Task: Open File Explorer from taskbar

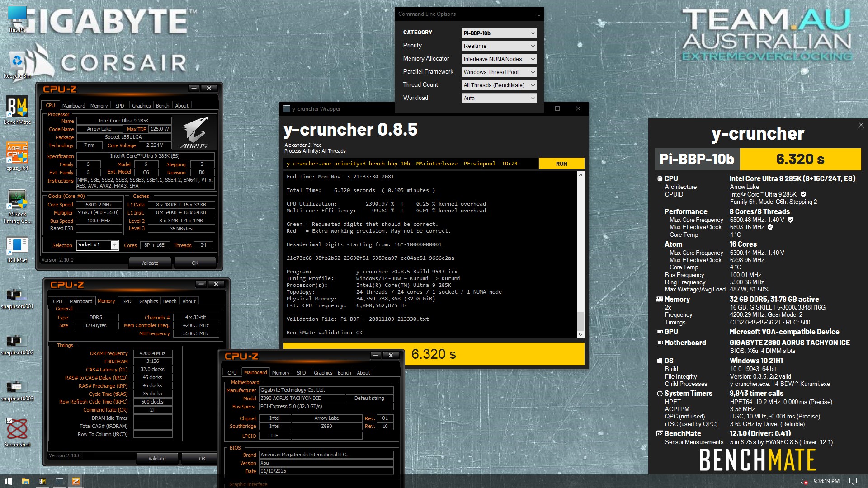Action: tap(26, 481)
